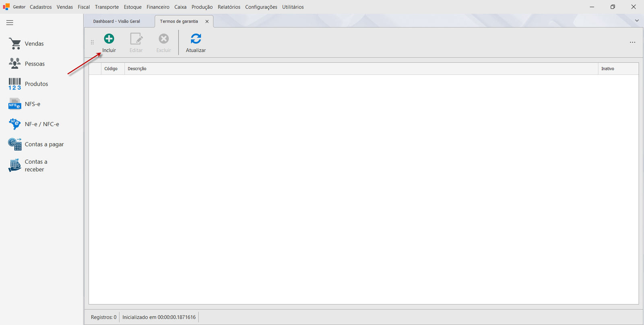Open Contas a pagar sidebar icon
This screenshot has height=325, width=644.
(x=15, y=144)
